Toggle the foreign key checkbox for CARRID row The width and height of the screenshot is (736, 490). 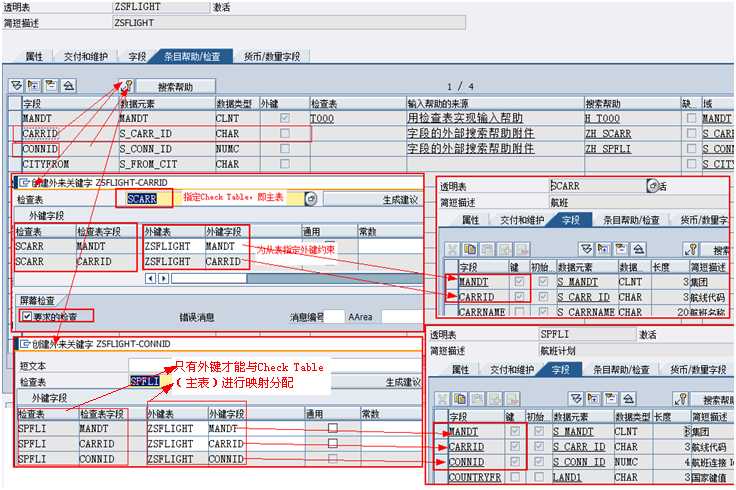point(285,133)
